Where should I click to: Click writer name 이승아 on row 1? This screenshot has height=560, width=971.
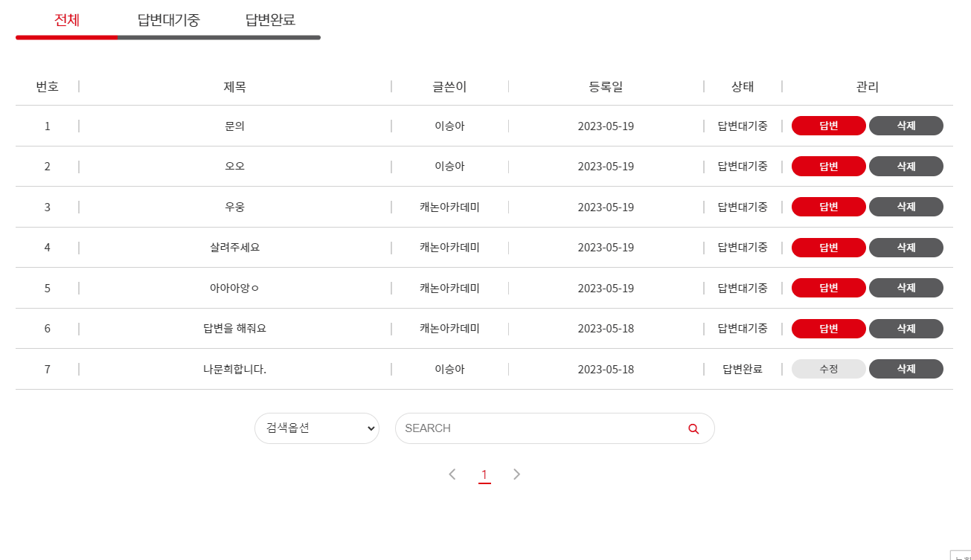pos(449,125)
